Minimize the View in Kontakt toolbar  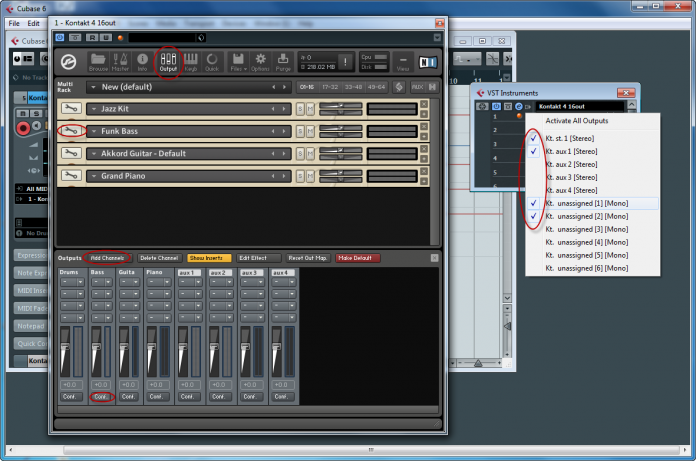pos(403,62)
